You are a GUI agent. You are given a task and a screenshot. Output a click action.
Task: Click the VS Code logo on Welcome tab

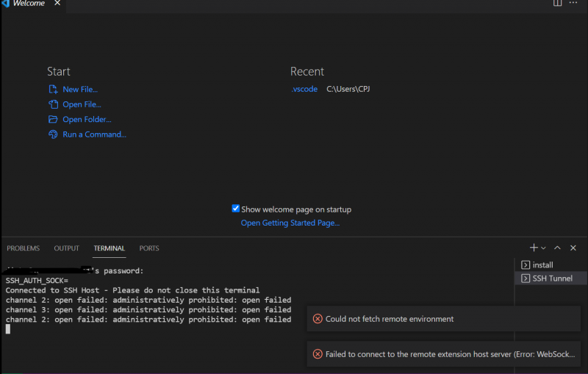[x=6, y=4]
